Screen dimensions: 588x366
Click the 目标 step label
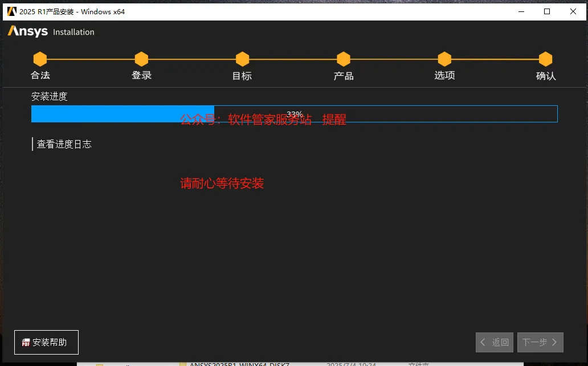242,76
